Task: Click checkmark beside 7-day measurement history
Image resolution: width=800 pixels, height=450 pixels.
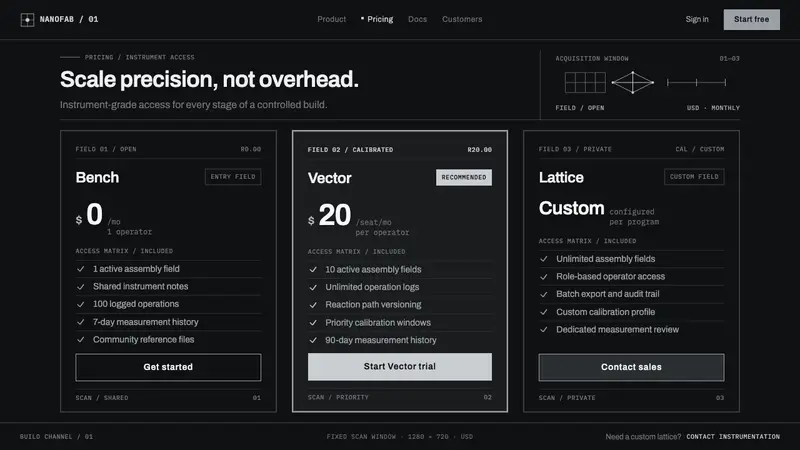Action: pyautogui.click(x=81, y=322)
